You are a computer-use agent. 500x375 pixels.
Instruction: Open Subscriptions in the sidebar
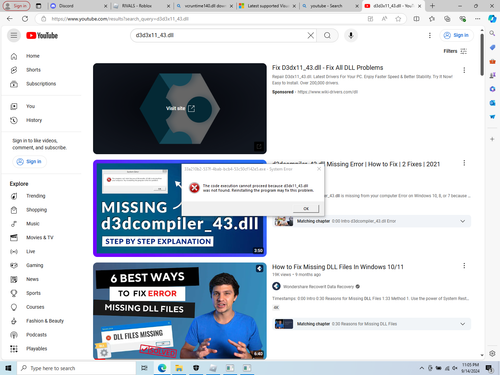point(42,84)
